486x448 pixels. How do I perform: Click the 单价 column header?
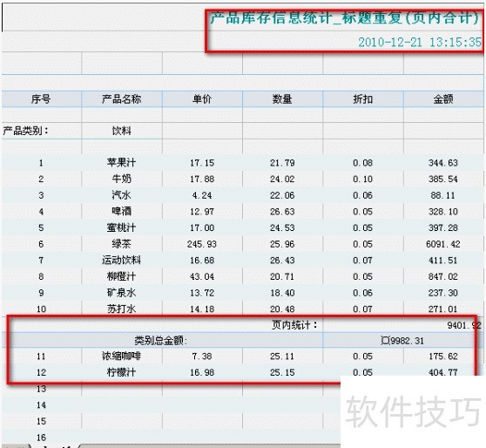(202, 99)
